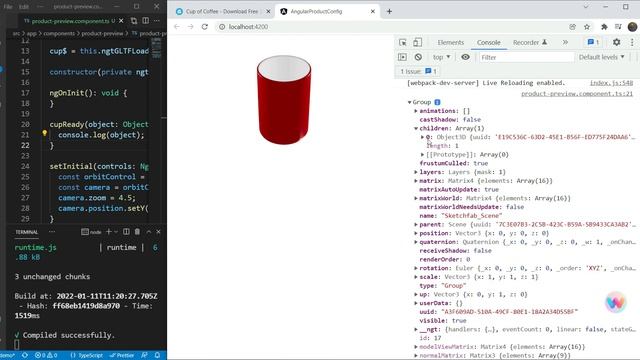Go forward in the browser
Screen dimensions: 640x360
(191, 27)
